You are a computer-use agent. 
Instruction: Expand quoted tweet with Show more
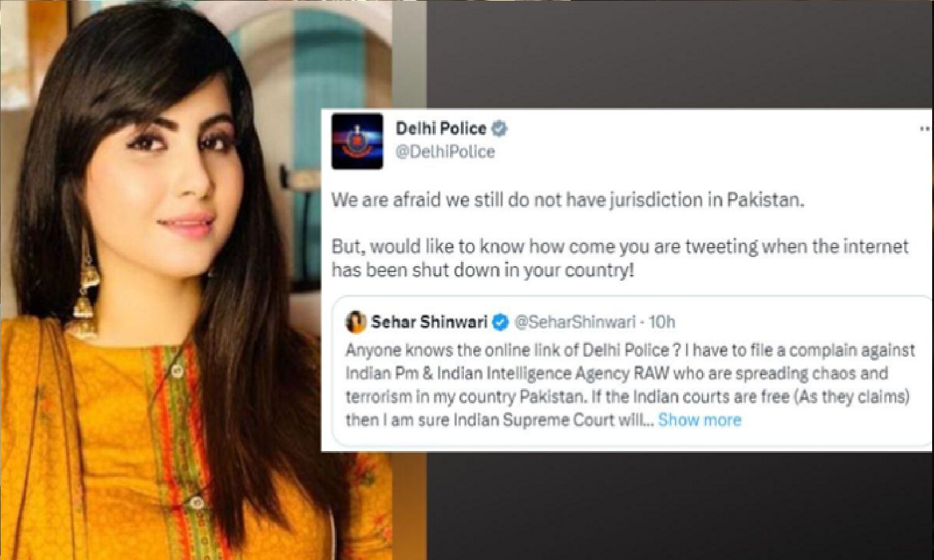pos(700,420)
